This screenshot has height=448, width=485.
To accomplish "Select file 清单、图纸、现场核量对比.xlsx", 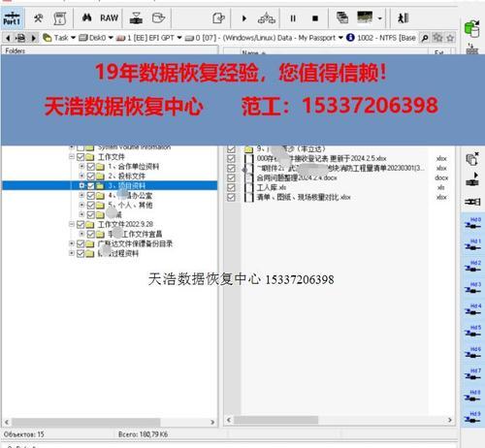I will (x=304, y=197).
